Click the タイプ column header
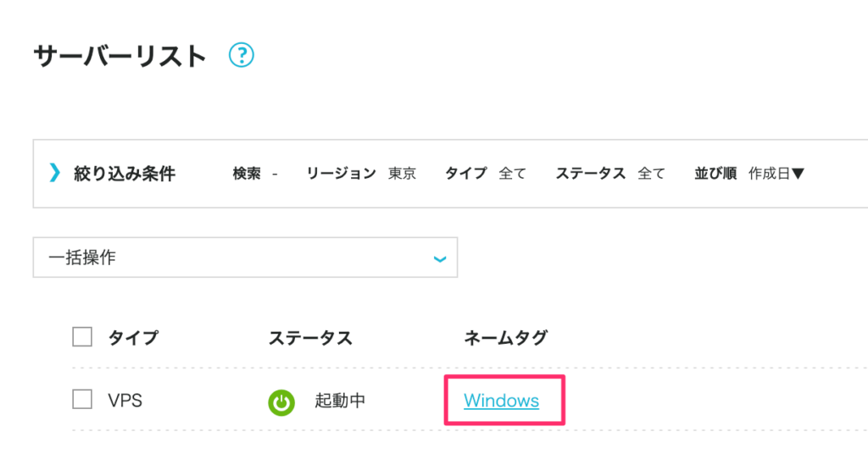This screenshot has width=868, height=465. [x=133, y=338]
